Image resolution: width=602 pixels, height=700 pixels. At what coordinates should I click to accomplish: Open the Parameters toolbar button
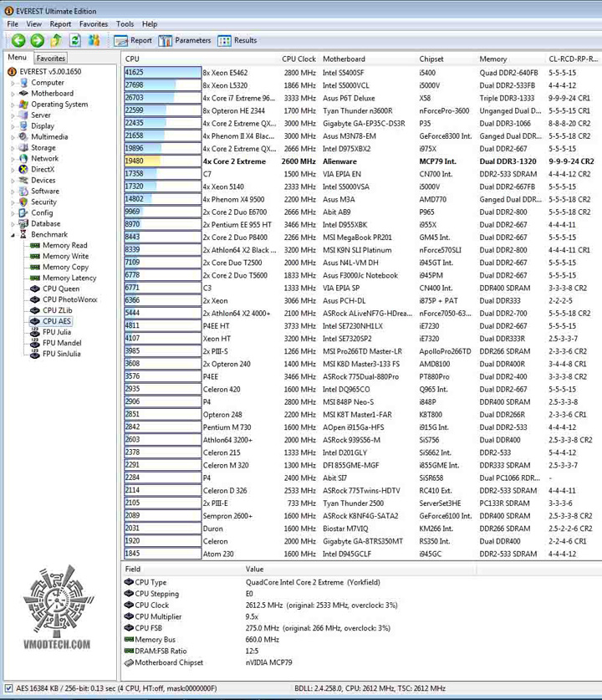(185, 41)
